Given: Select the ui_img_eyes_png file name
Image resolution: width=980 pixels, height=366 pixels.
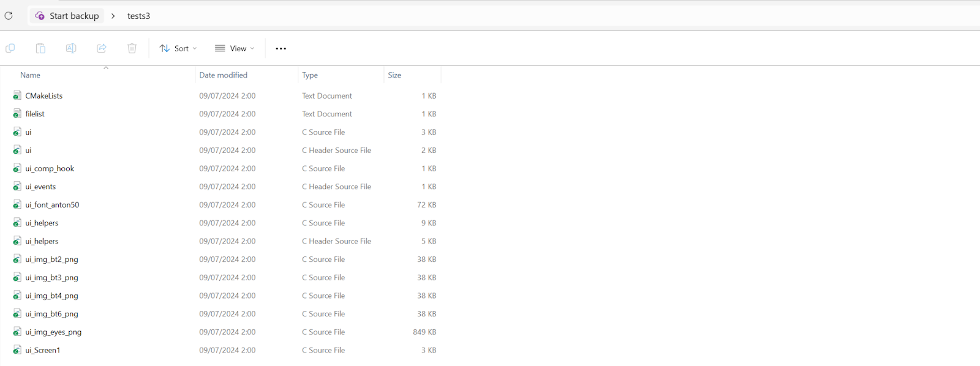Looking at the screenshot, I should coord(53,332).
